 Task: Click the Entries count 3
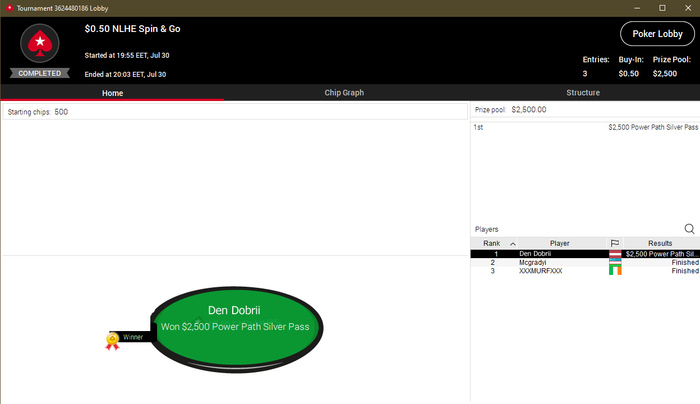point(585,74)
